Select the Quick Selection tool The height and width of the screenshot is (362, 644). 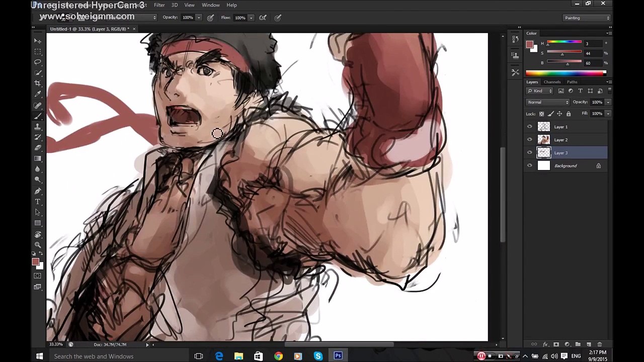pos(38,72)
